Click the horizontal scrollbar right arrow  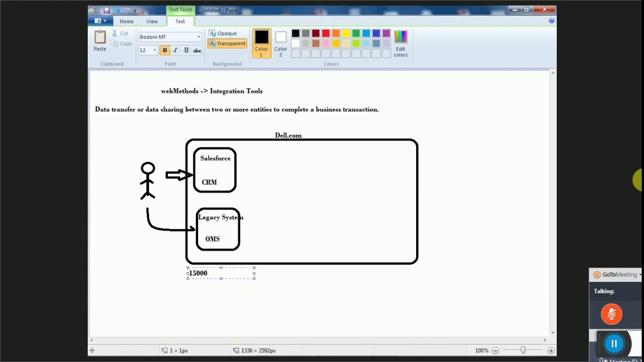pos(545,340)
